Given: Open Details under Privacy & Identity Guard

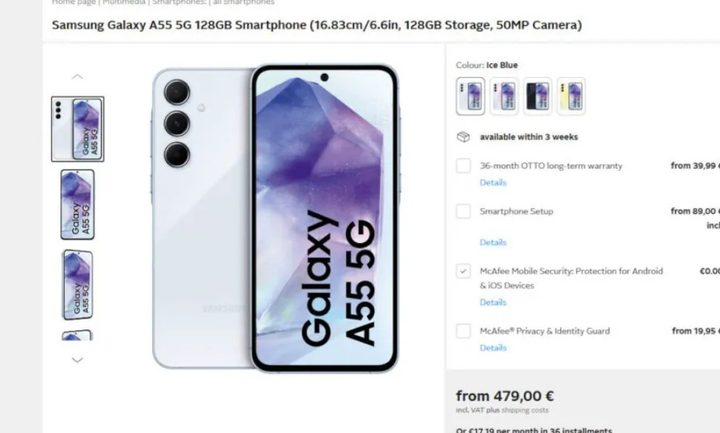Looking at the screenshot, I should pos(493,348).
